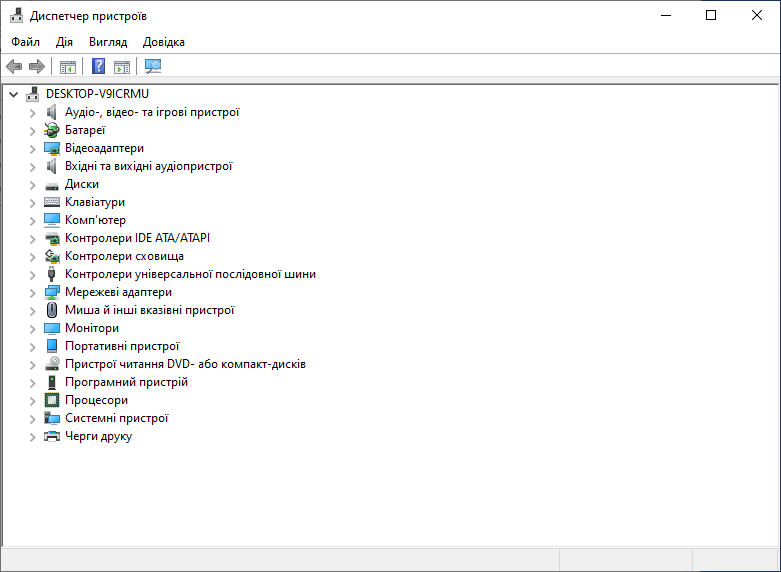The image size is (781, 572).
Task: Expand the Диски category
Action: tap(32, 184)
